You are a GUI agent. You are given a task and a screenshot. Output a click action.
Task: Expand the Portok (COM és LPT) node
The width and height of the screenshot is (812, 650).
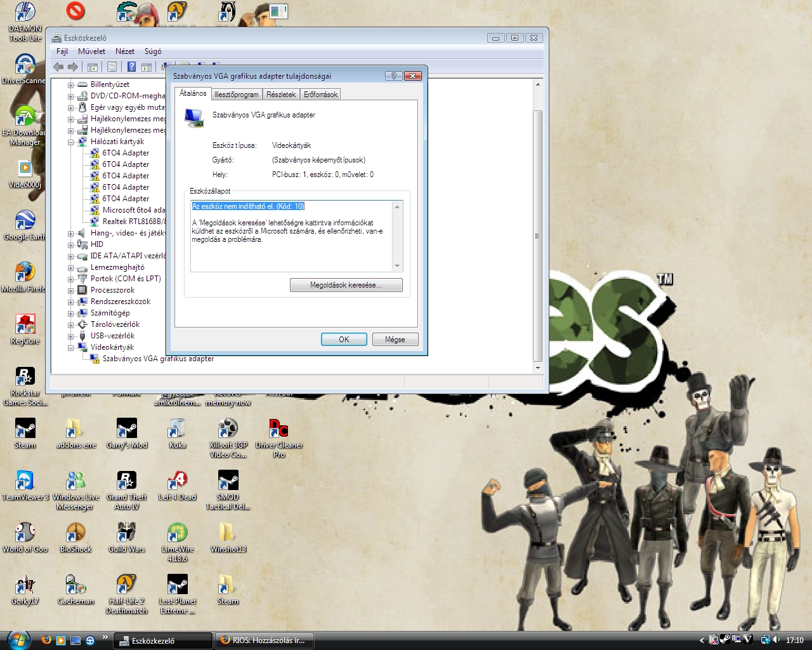[x=71, y=279]
